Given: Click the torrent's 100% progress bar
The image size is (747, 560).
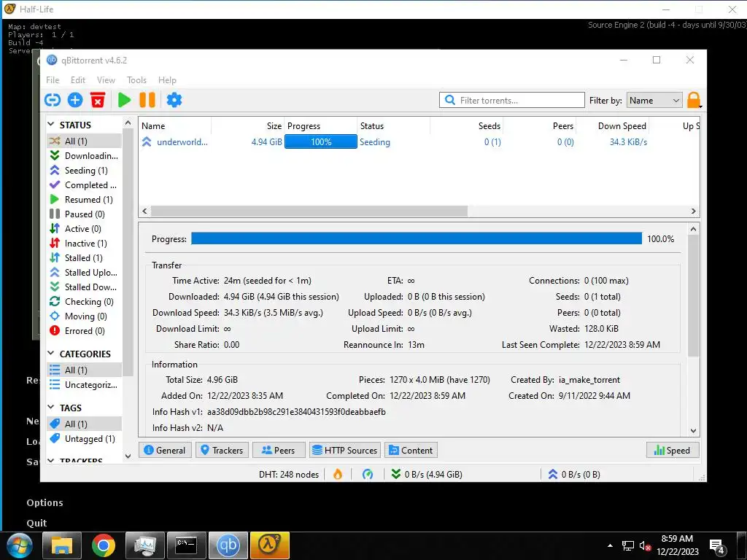Looking at the screenshot, I should pos(321,142).
